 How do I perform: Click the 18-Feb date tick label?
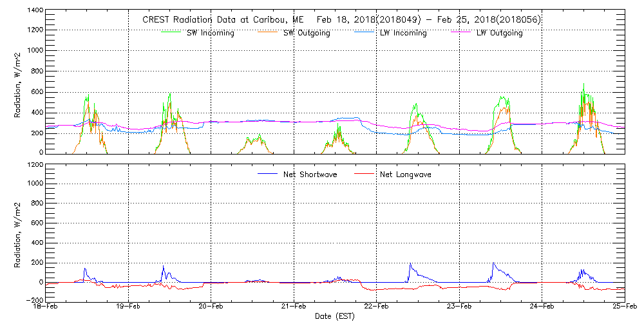(x=46, y=307)
